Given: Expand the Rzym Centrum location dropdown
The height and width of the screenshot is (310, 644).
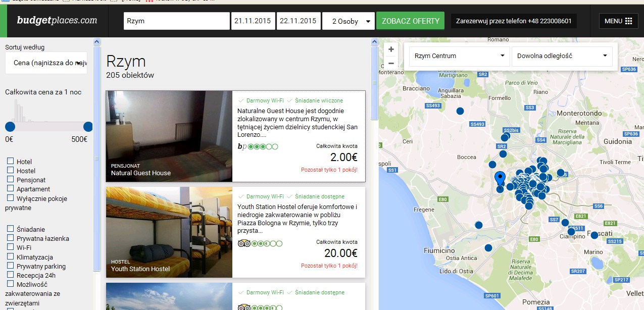Looking at the screenshot, I should [x=459, y=56].
